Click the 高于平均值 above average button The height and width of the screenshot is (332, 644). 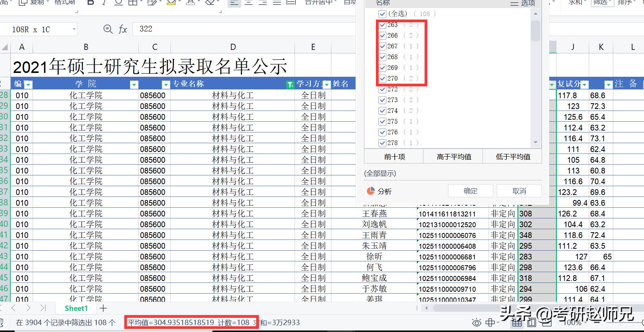pyautogui.click(x=454, y=157)
